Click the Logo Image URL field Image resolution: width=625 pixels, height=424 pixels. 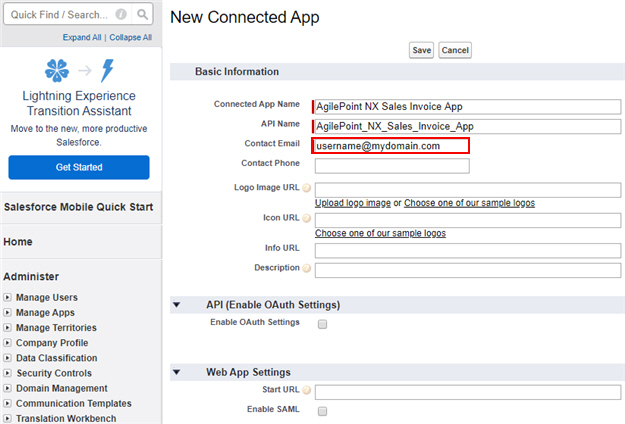pos(468,190)
